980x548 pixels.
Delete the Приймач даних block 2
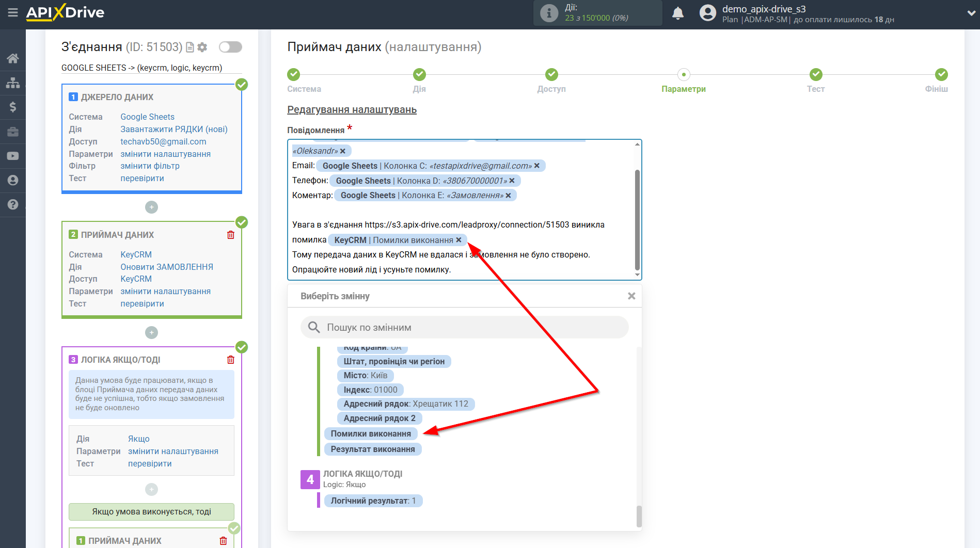click(x=231, y=235)
